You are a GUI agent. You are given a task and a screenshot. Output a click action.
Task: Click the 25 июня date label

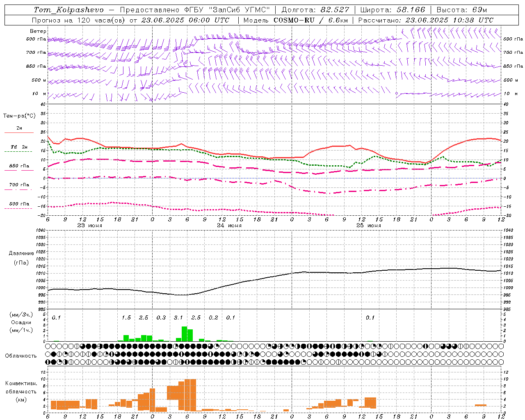[x=369, y=225]
